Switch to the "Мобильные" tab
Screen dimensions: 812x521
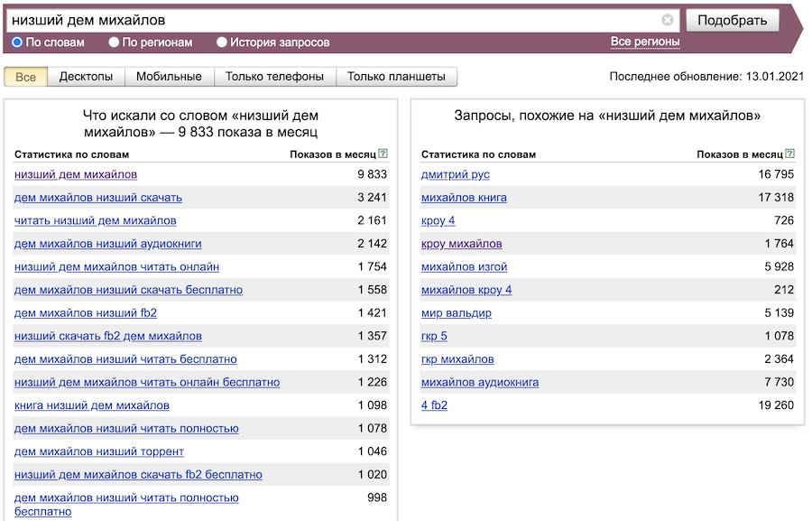tap(169, 77)
